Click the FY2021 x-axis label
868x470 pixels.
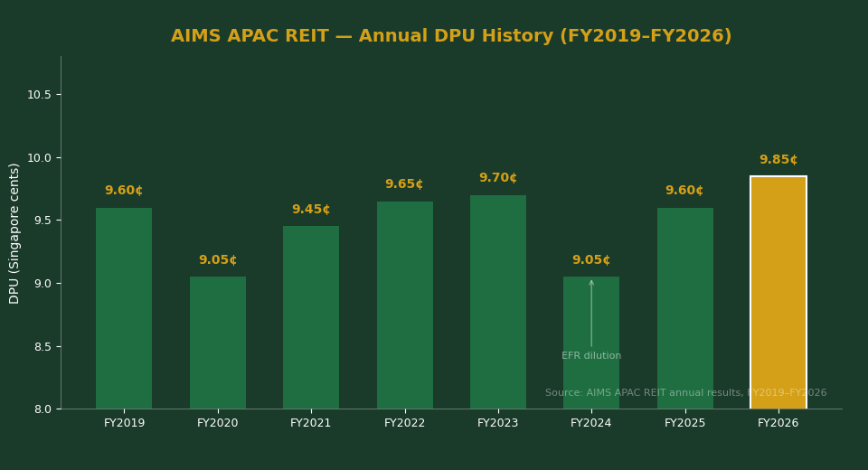(x=310, y=424)
